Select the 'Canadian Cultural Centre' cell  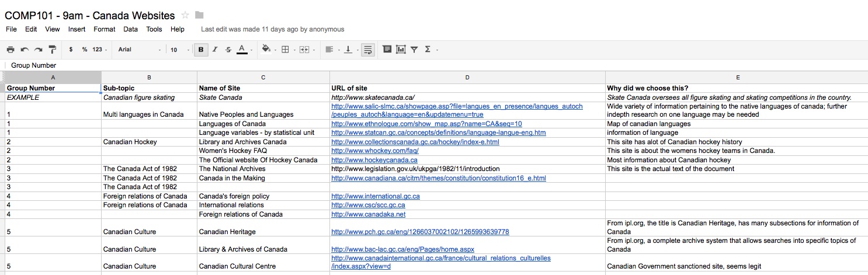click(263, 263)
